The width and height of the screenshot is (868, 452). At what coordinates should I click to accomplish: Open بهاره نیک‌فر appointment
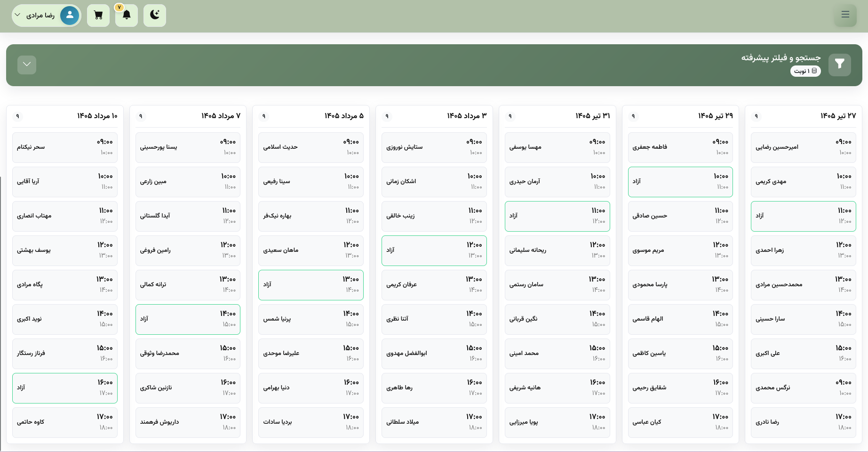pos(311,216)
